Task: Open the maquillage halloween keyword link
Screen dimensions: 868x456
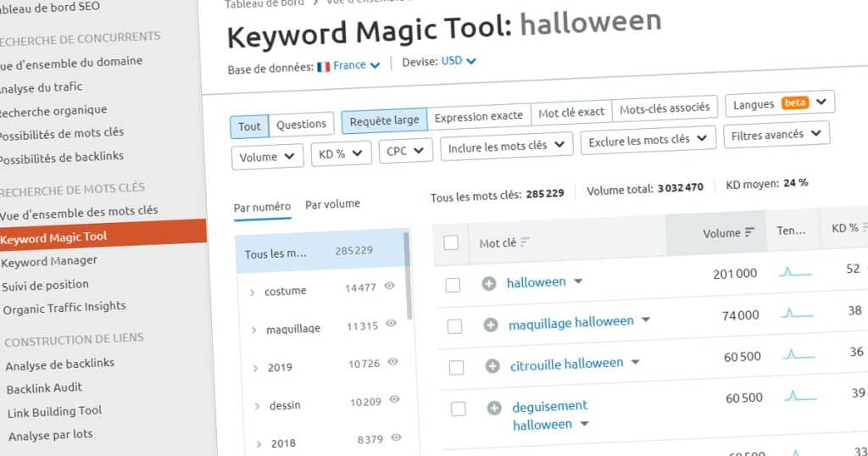Action: pyautogui.click(x=571, y=322)
